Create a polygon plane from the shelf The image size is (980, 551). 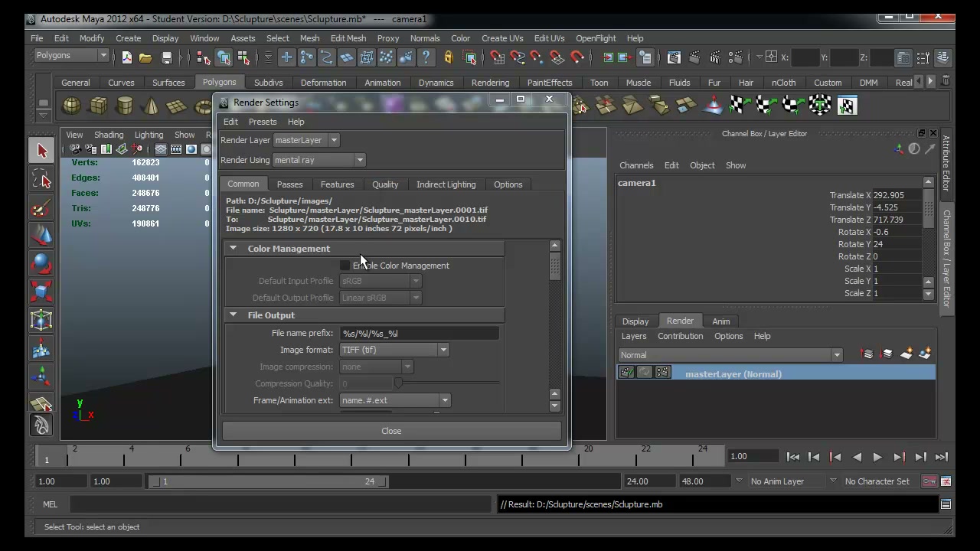tap(177, 106)
